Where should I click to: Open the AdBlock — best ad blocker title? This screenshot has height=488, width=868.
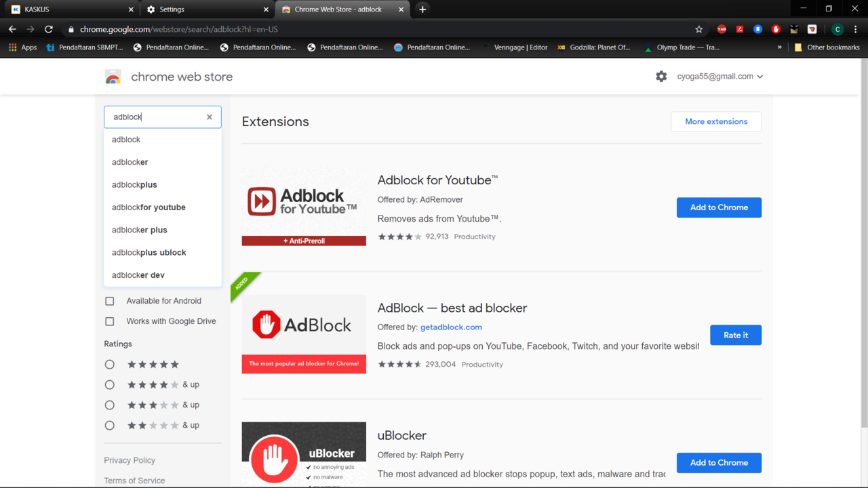[x=452, y=308]
